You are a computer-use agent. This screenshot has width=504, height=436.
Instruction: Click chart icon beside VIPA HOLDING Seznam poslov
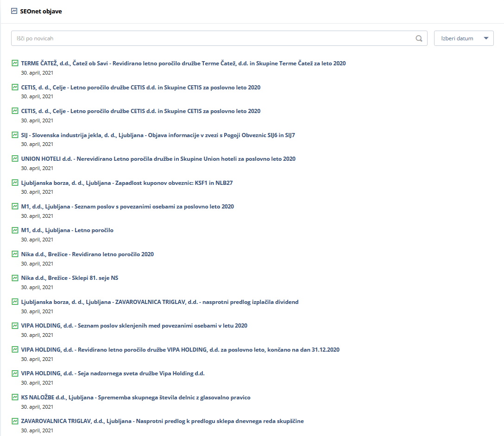pyautogui.click(x=15, y=325)
